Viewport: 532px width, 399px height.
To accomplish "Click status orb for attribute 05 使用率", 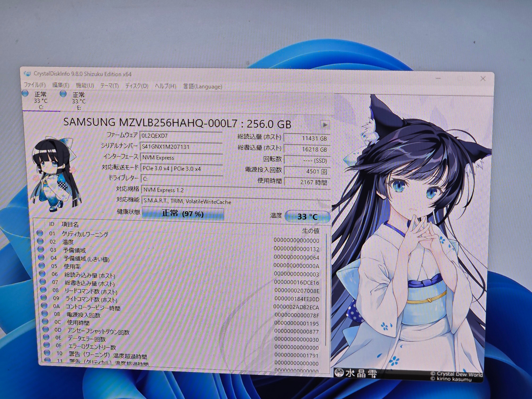I will pos(42,265).
